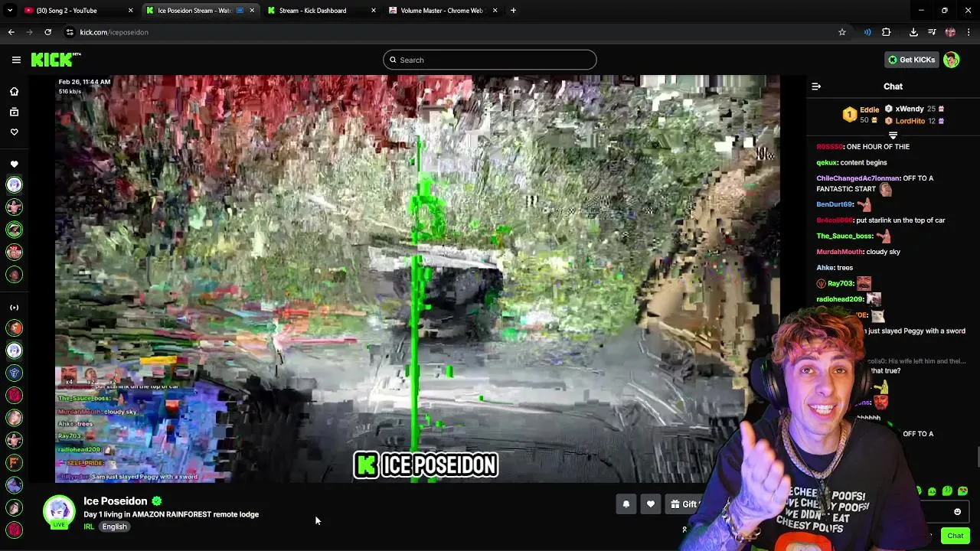Image resolution: width=980 pixels, height=551 pixels.
Task: Open the browser downloads icon
Action: [x=913, y=32]
